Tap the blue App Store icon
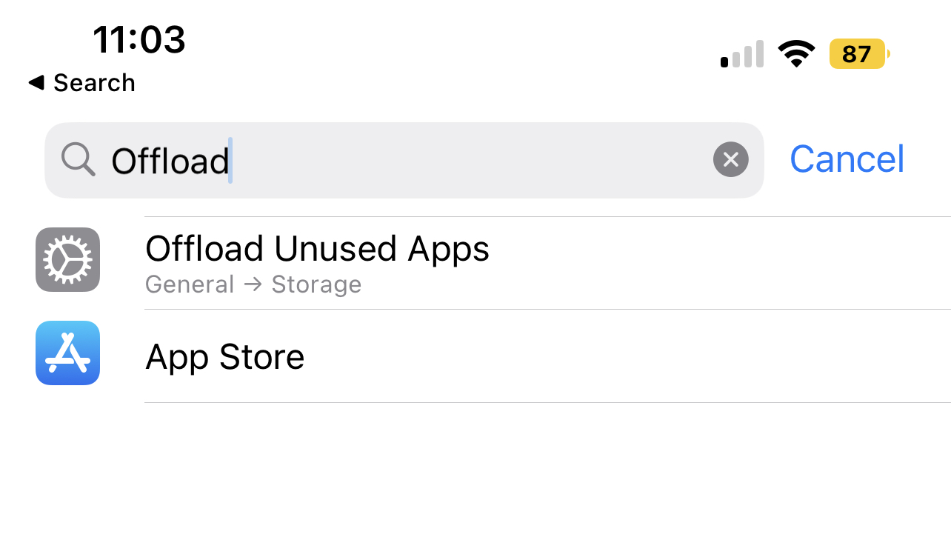 tap(67, 353)
